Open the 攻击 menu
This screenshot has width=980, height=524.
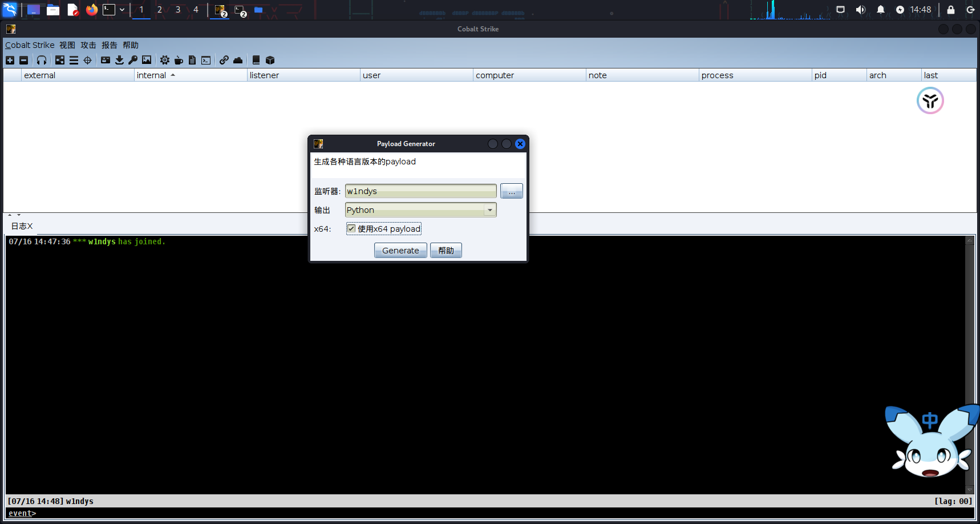click(88, 45)
